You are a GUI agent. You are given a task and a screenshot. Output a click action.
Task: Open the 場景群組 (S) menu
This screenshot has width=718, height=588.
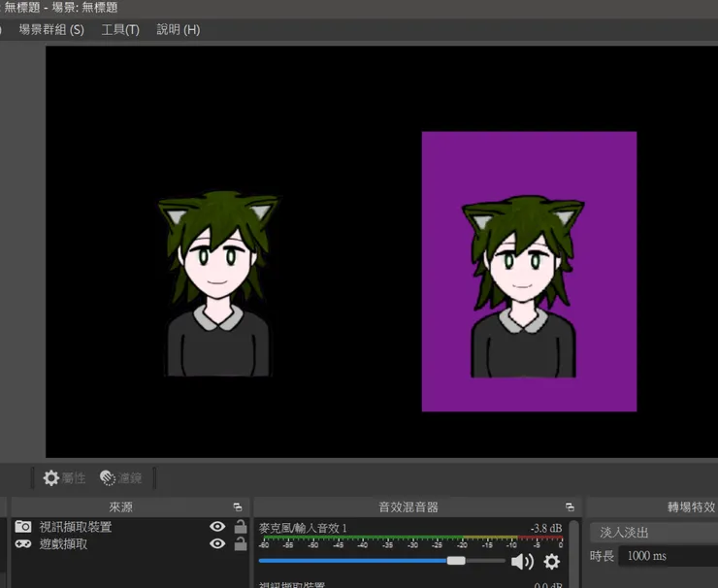[x=51, y=29]
